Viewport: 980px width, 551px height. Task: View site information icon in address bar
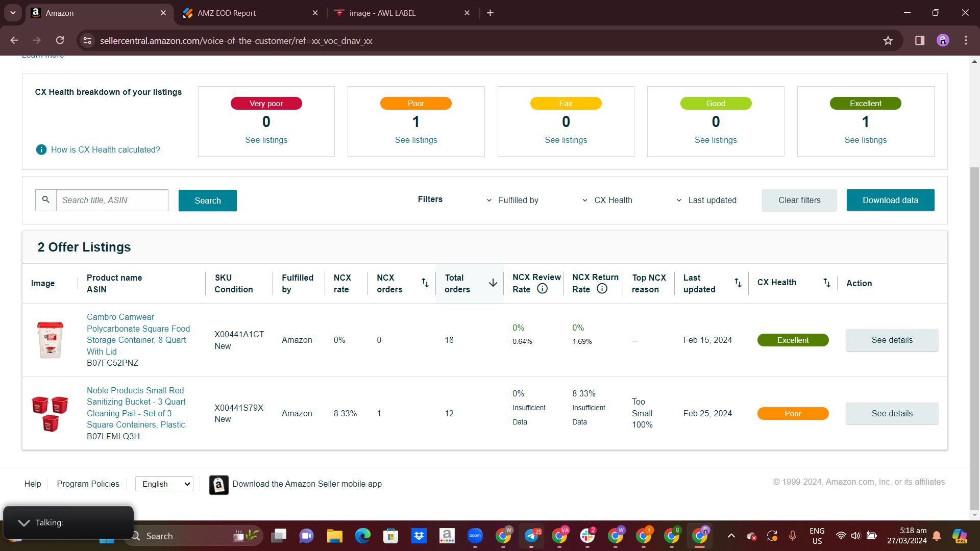pos(88,40)
